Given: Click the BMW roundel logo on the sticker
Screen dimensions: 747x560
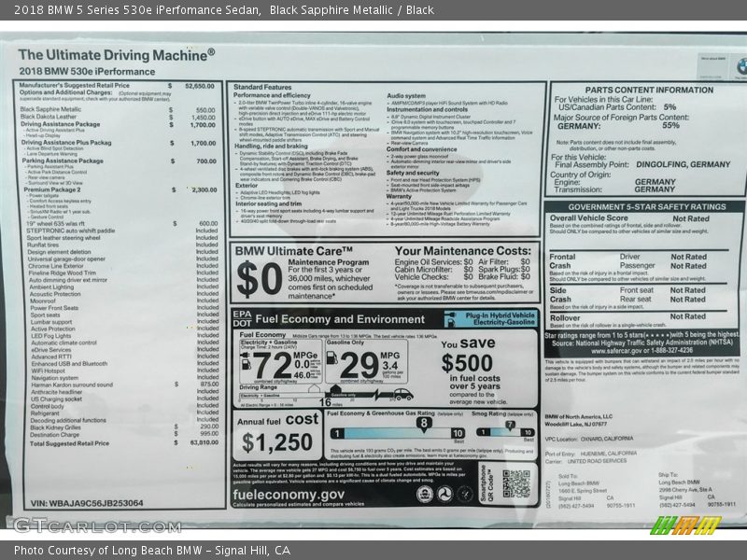Looking at the screenshot, I should click(740, 66).
